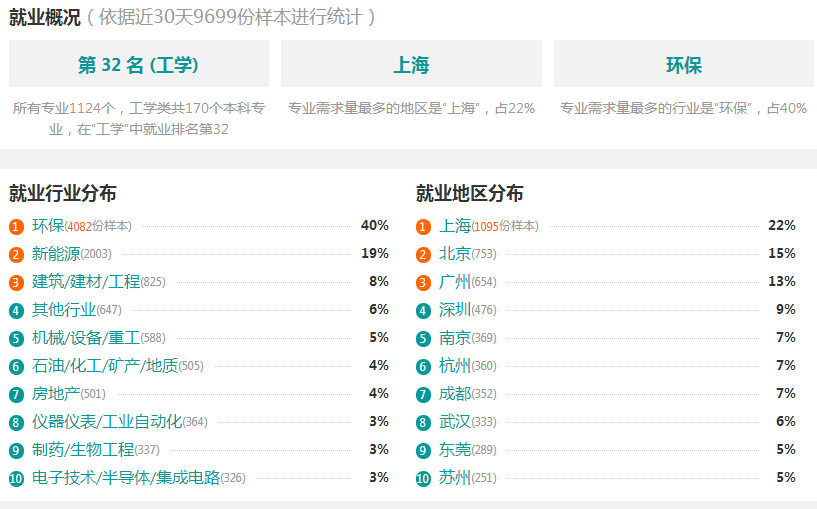
Task: Open the 机械/设备/重工 industry link
Action: click(x=86, y=338)
